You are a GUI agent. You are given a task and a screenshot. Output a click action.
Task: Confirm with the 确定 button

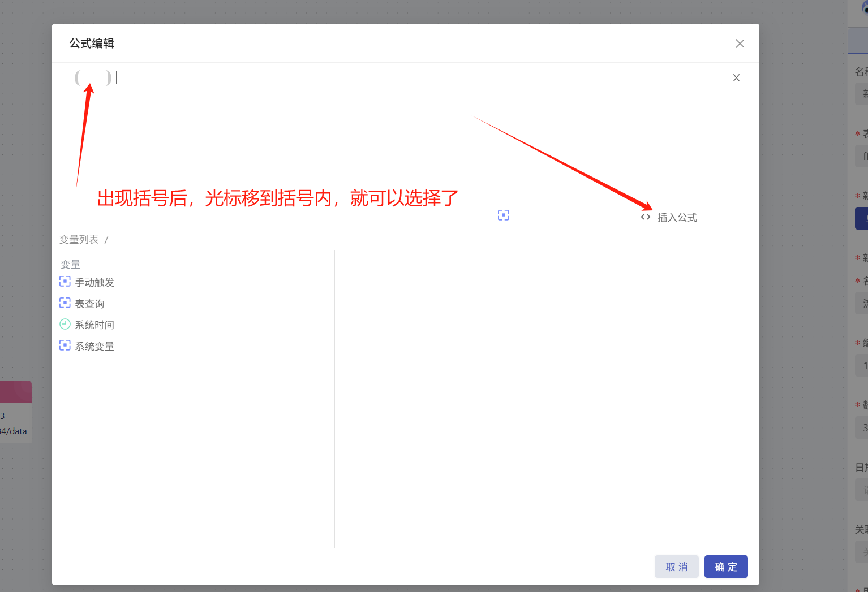click(725, 567)
